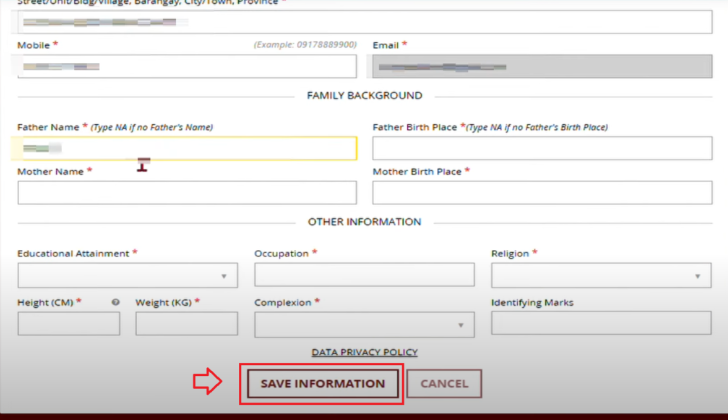
Task: Focus the Father Name text field
Action: coord(187,148)
